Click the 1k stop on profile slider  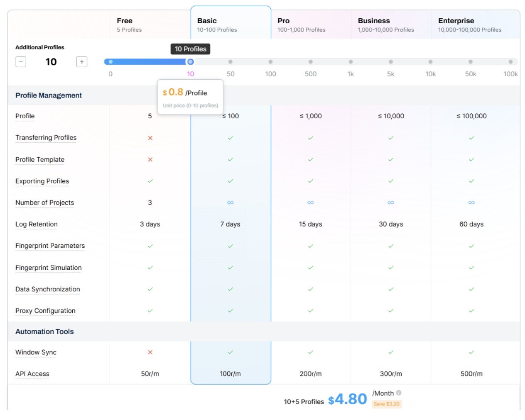click(351, 62)
